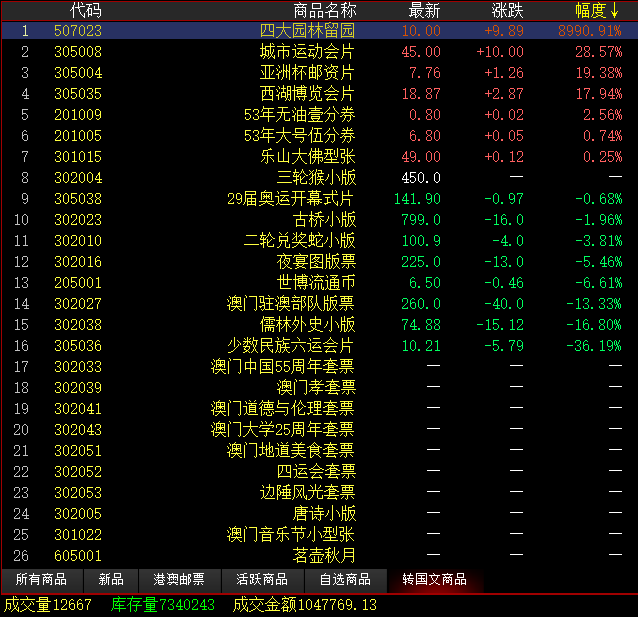Click the 幅度 header with sort arrow
This screenshot has height=617, width=638.
pos(597,10)
